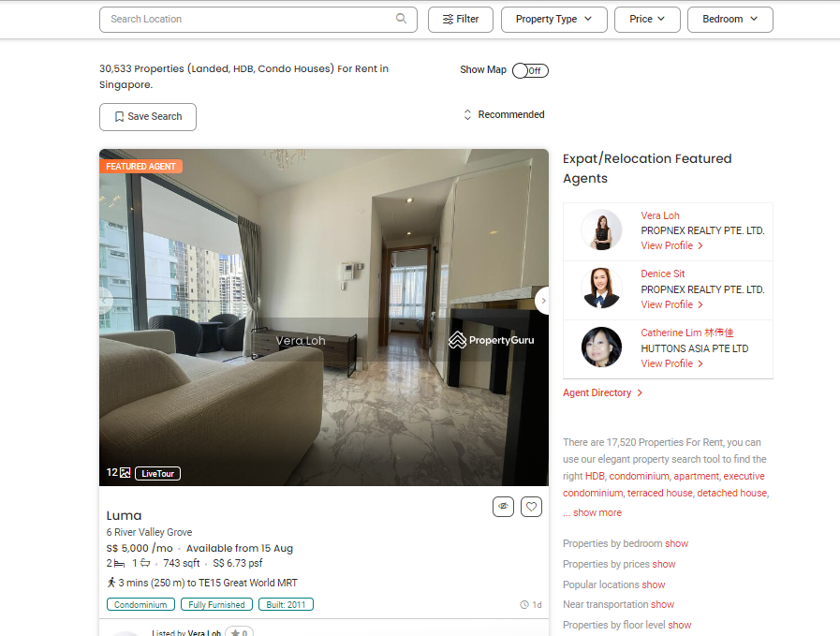Open Denice Sit agent name link
Screen dimensions: 840x636
click(x=663, y=274)
